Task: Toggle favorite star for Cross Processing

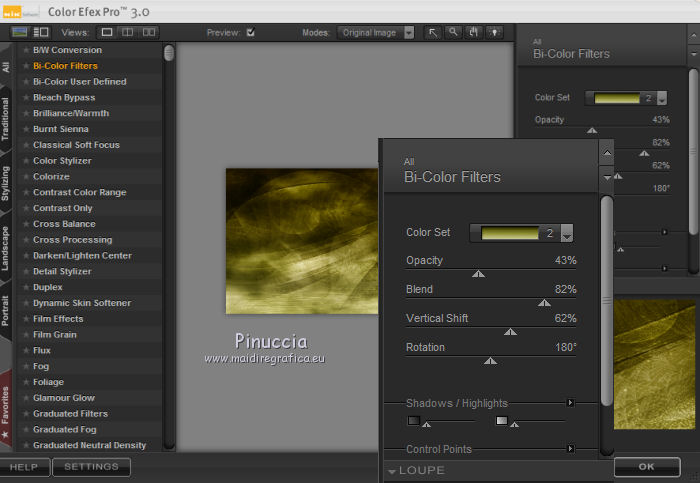Action: click(x=26, y=240)
